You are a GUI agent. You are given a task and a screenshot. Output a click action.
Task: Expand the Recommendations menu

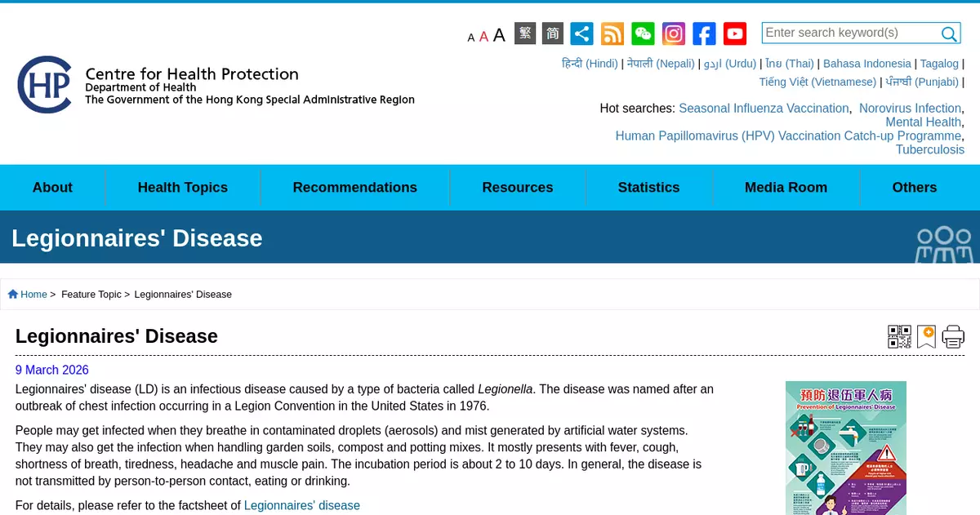[354, 188]
